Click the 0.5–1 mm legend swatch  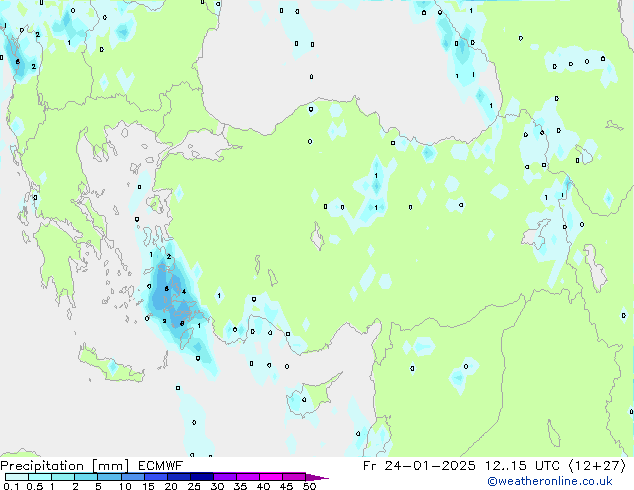click(x=40, y=477)
